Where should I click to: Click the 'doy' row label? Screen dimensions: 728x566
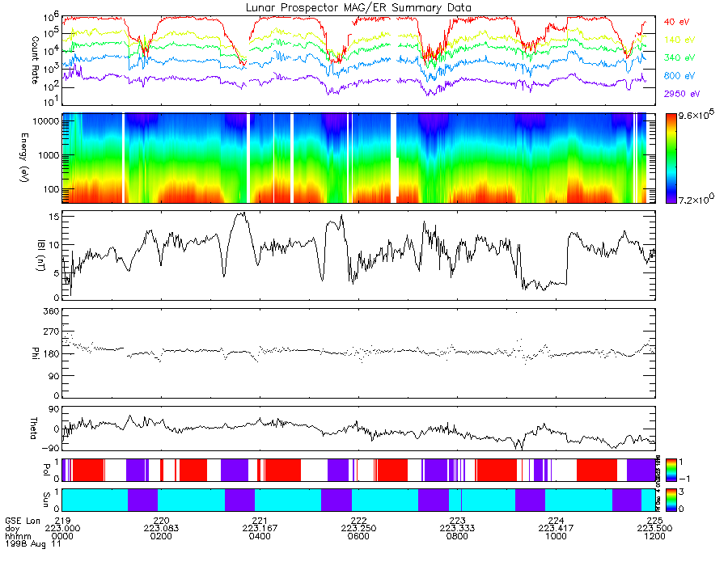[x=12, y=529]
